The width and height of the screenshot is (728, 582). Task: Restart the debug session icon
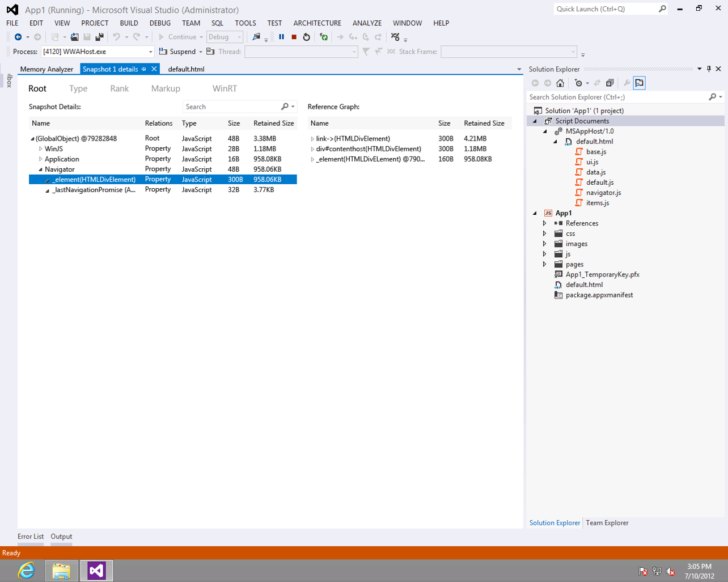pyautogui.click(x=306, y=37)
